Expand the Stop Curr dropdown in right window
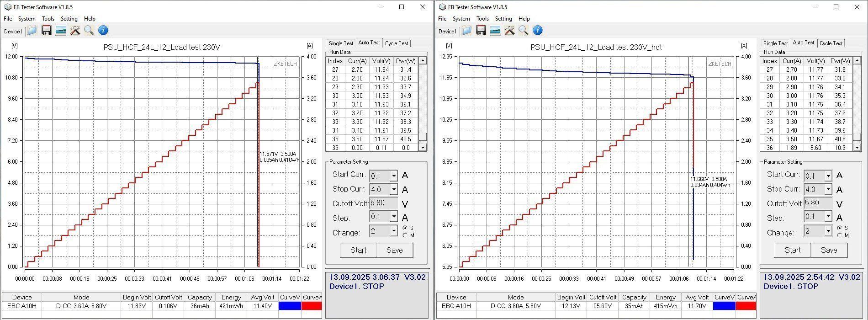The width and height of the screenshot is (868, 320). pos(828,189)
